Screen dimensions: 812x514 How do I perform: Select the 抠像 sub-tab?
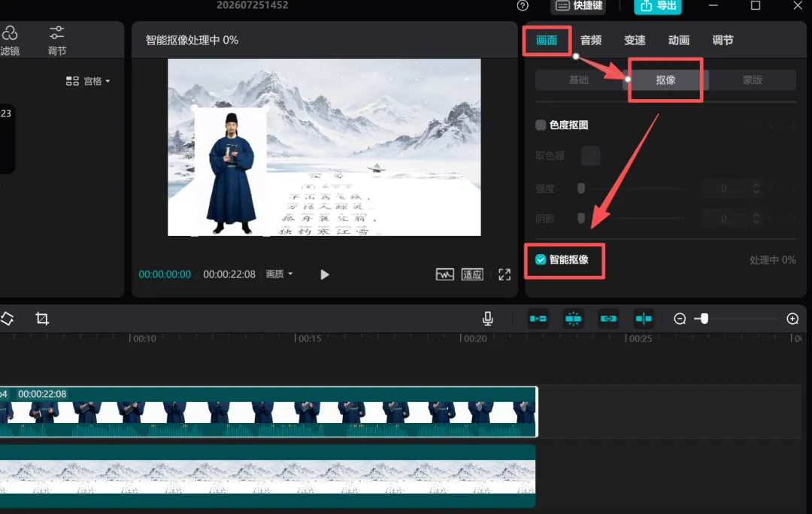665,80
